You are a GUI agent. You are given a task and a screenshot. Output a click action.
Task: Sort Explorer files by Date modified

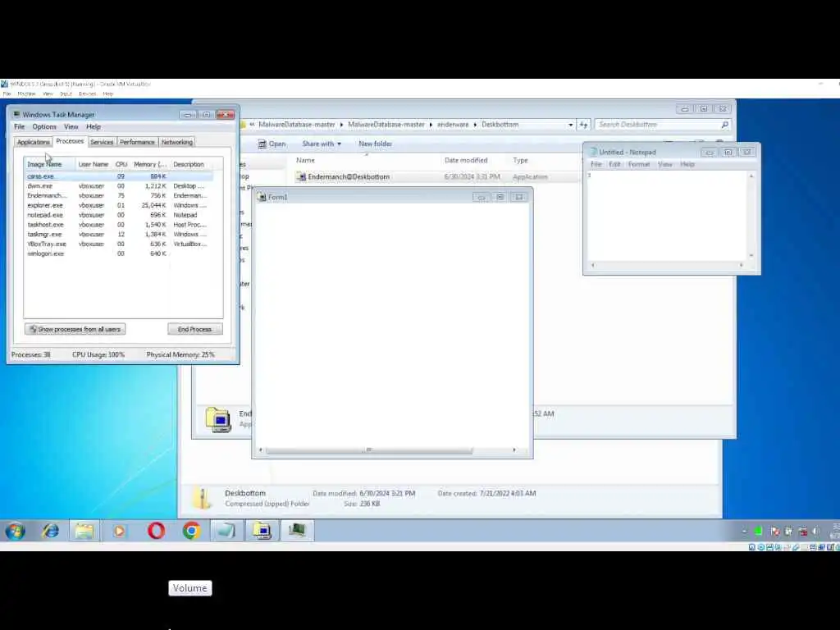(466, 160)
